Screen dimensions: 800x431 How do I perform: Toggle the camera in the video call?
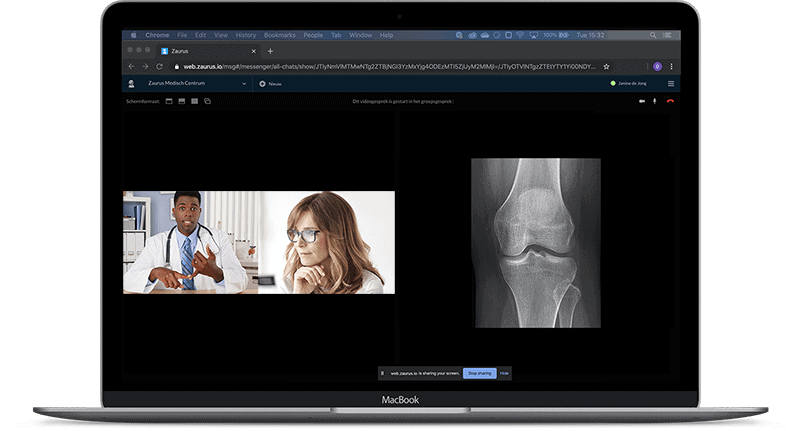(x=642, y=102)
